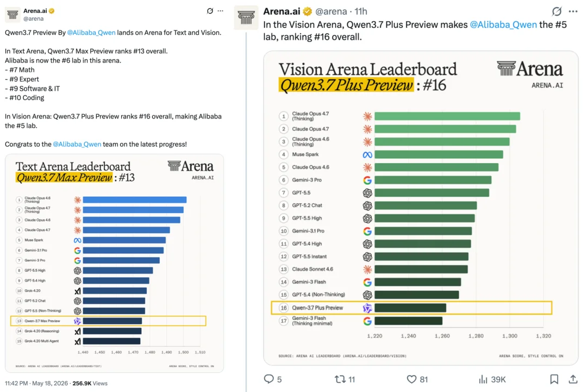Viewport: 587px width, 392px height.
Task: Open the more options menu on left post
Action: click(221, 11)
